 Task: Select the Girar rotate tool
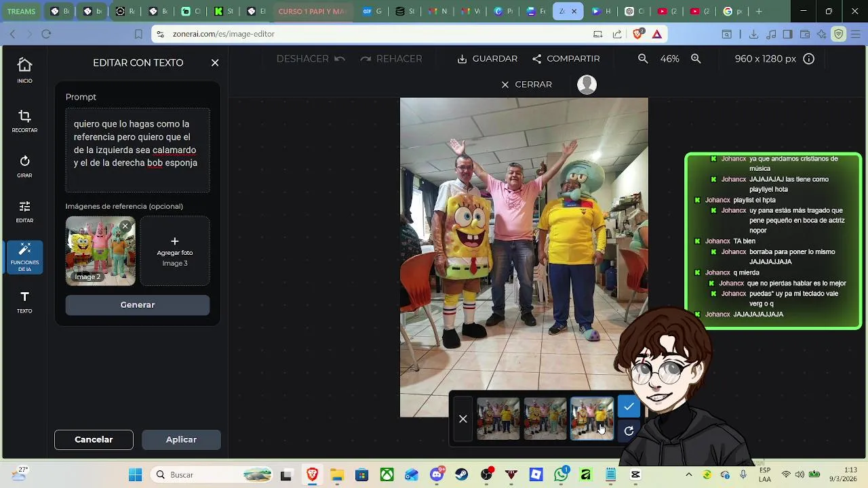(24, 167)
